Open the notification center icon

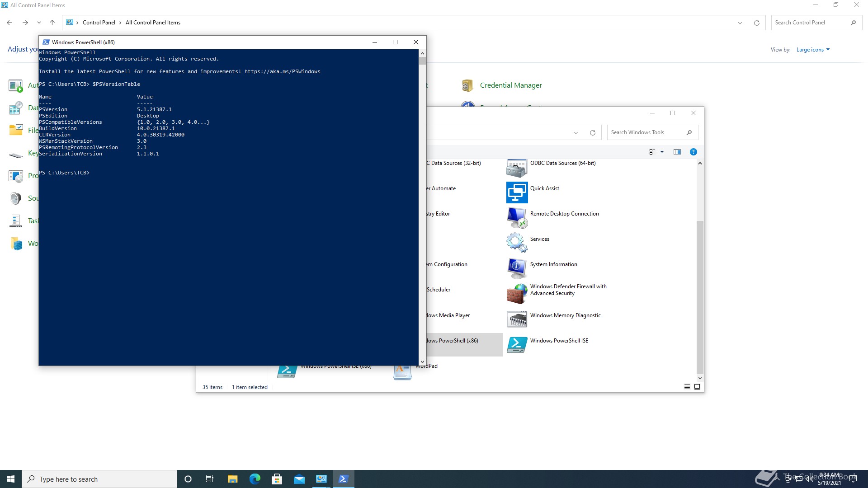(x=854, y=479)
